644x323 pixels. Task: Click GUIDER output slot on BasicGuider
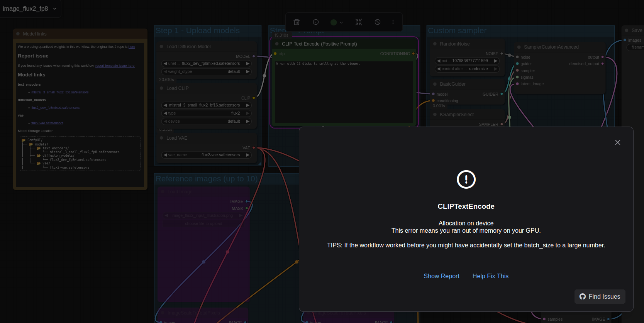click(502, 94)
